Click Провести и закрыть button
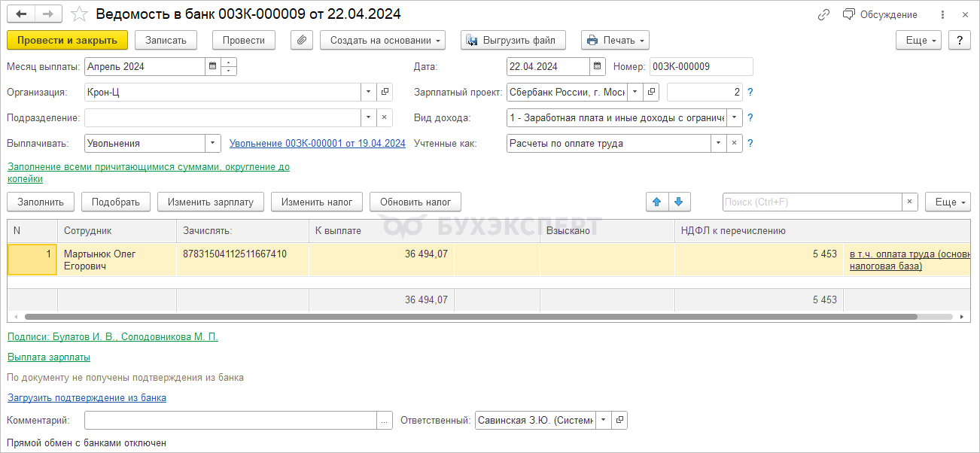This screenshot has height=453, width=980. point(67,40)
